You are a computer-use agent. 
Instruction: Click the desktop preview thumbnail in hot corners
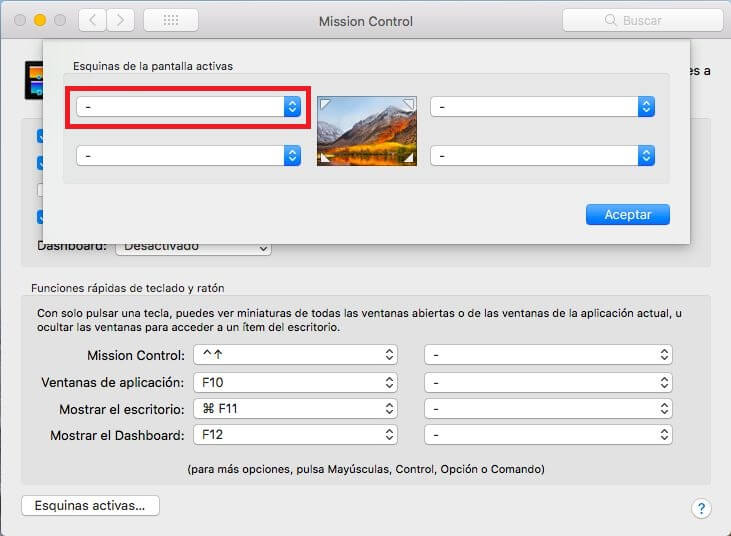pyautogui.click(x=367, y=131)
